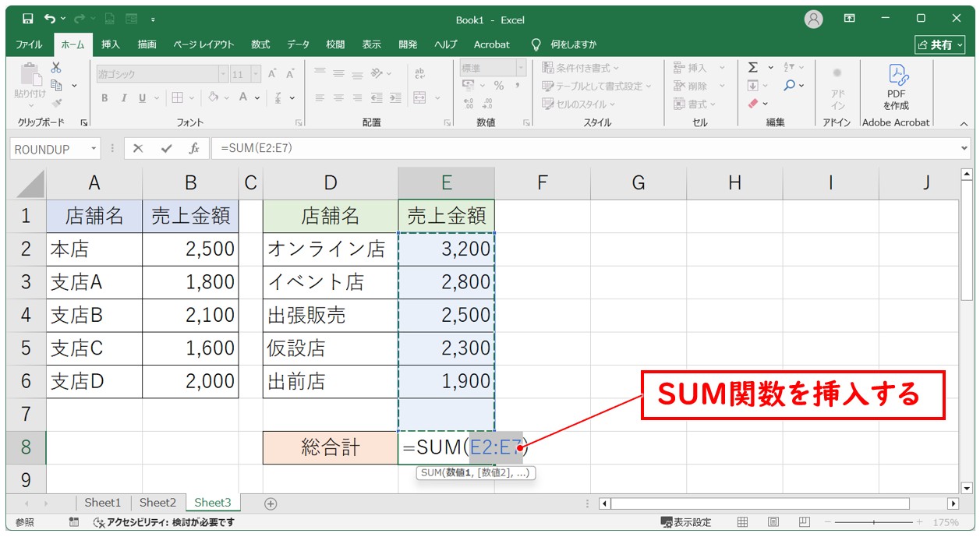This screenshot has width=980, height=537.
Task: Click the Cut scissors icon
Action: click(x=56, y=68)
